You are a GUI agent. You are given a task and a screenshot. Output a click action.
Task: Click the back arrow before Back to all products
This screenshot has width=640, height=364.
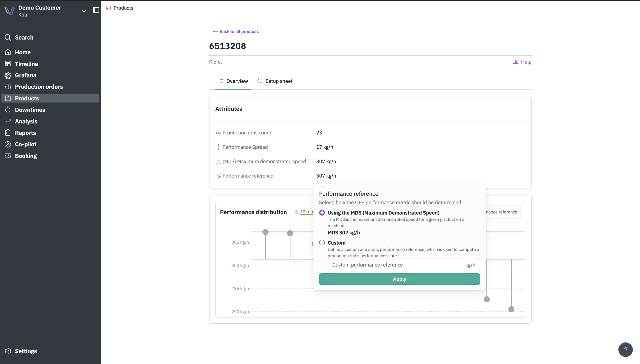coord(215,31)
